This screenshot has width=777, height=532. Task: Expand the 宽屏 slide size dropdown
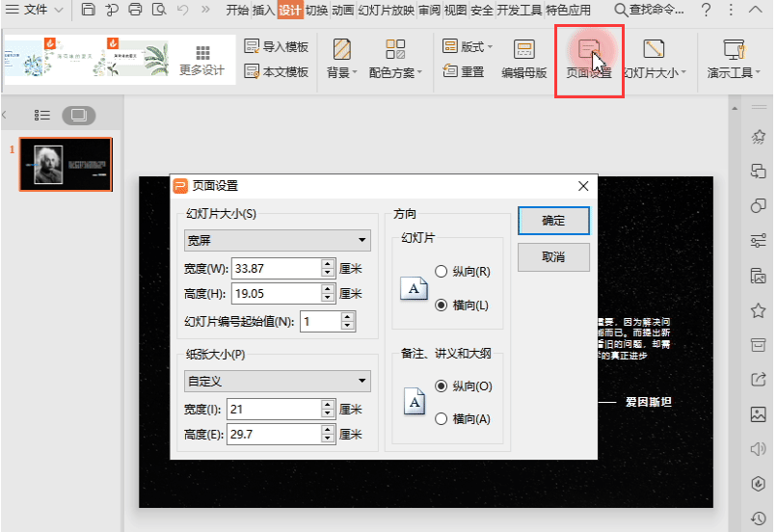(x=278, y=240)
